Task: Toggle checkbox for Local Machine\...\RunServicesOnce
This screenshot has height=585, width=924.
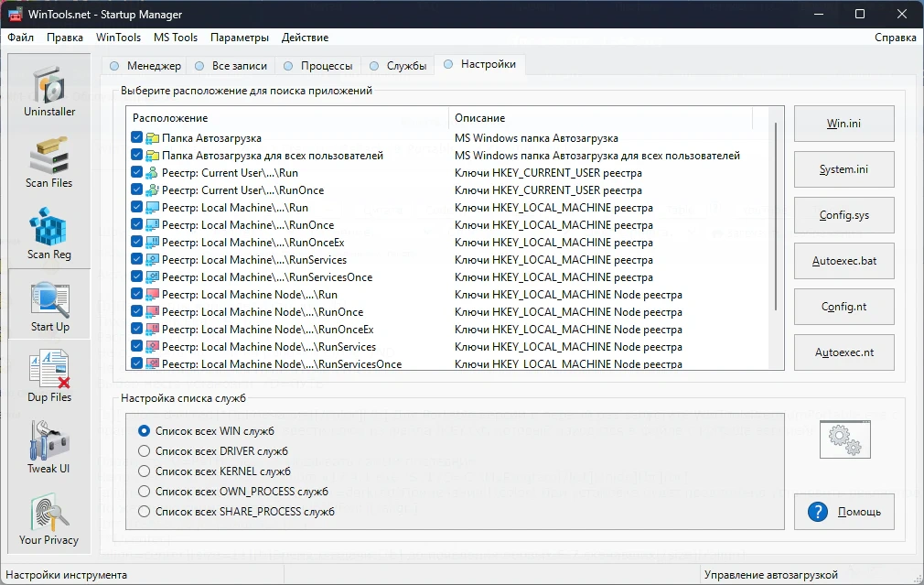Action: click(x=136, y=277)
